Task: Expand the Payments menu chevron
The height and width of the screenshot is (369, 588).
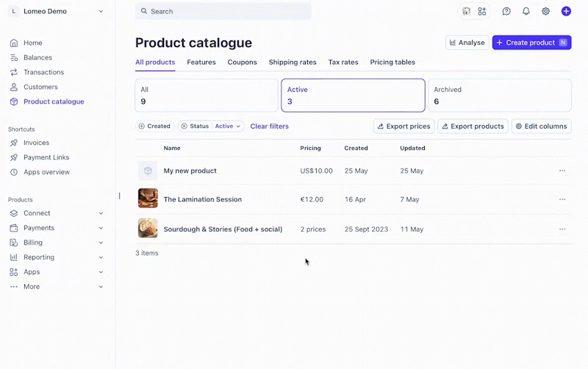Action: click(101, 228)
